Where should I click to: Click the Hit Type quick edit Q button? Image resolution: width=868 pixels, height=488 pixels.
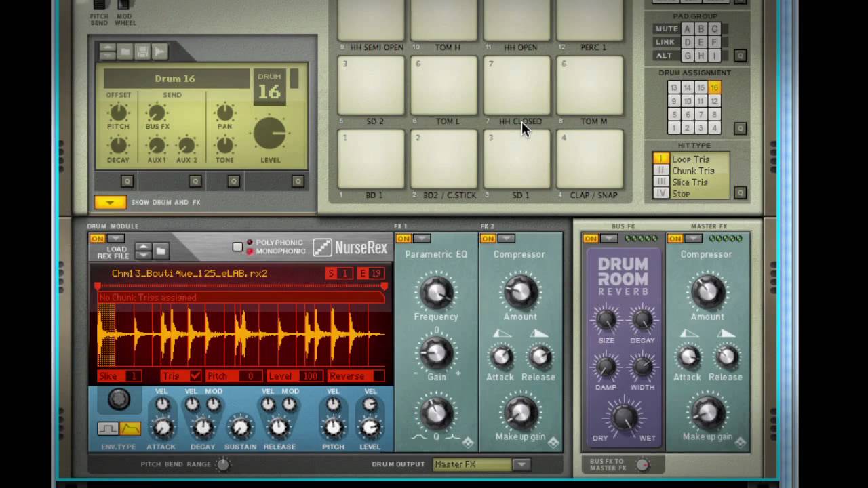pos(740,193)
